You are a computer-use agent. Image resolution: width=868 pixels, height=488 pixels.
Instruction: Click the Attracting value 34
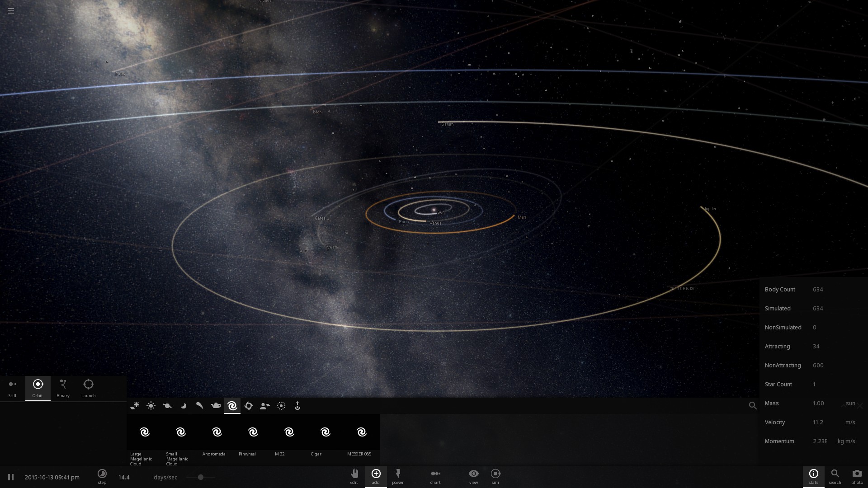pos(816,347)
